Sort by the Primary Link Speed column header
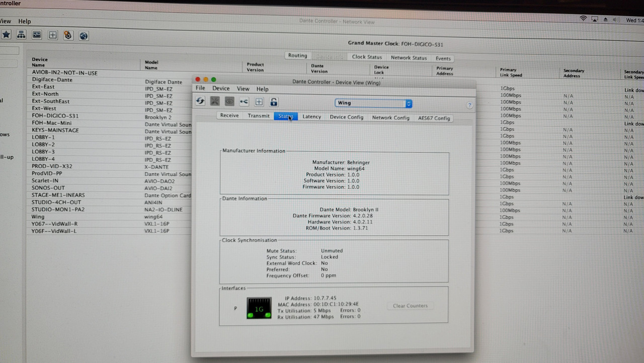Screen dimensions: 644x363 point(511,72)
